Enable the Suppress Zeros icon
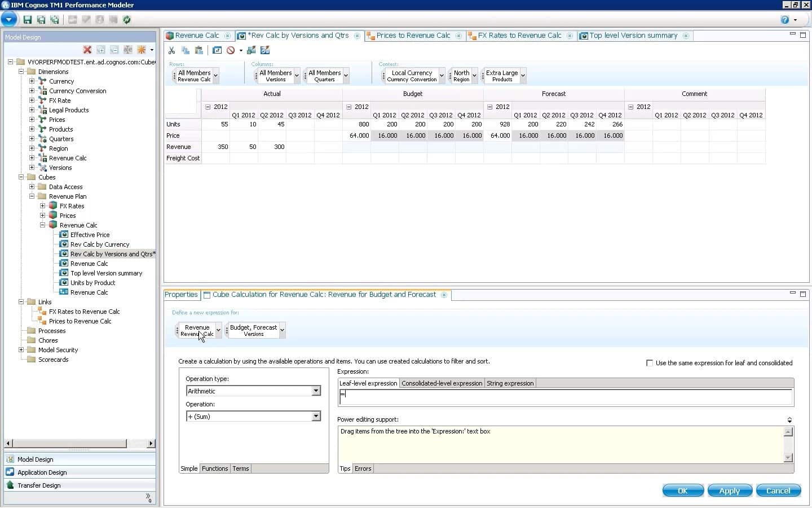 (x=231, y=50)
